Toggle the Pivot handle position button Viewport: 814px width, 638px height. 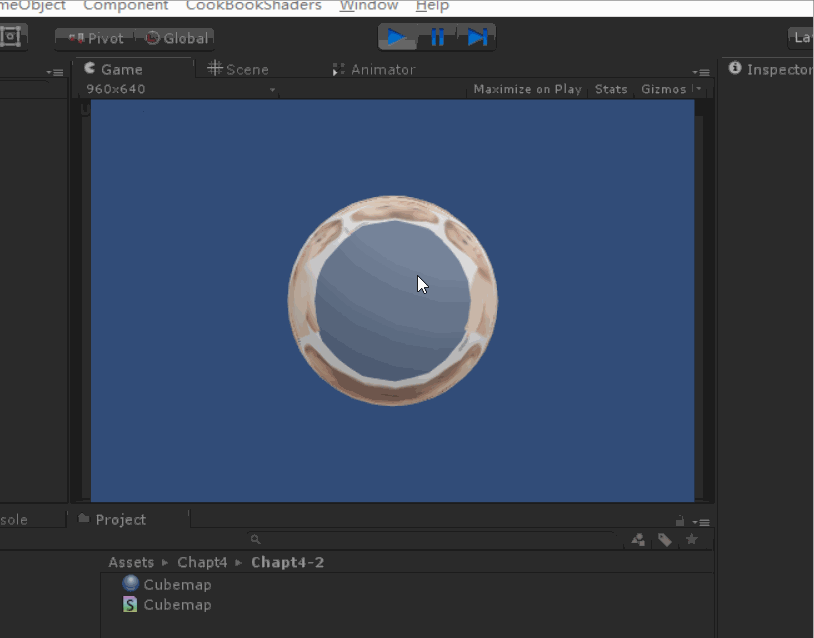(x=94, y=38)
